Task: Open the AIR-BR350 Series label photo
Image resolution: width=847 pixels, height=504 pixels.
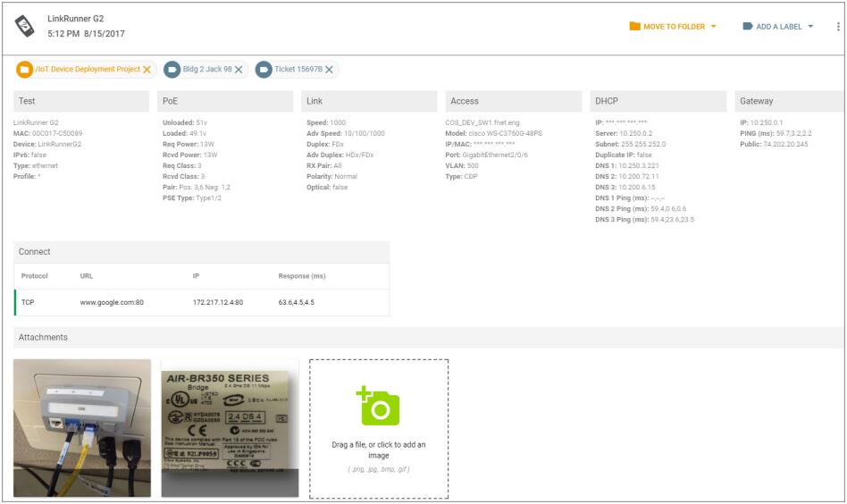Action: point(229,427)
